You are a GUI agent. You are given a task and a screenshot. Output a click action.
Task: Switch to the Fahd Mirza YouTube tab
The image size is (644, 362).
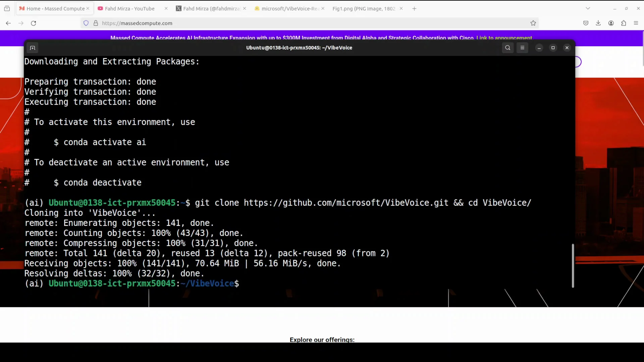129,8
